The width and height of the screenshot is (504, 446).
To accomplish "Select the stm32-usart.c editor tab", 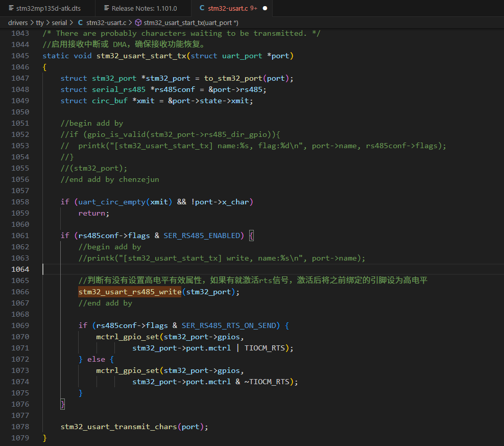I will click(x=232, y=8).
